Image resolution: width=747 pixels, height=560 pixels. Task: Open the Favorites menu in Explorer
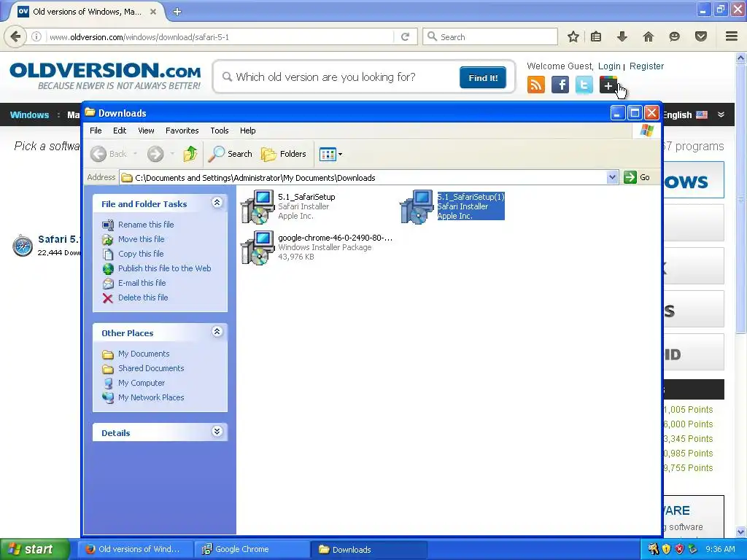pyautogui.click(x=182, y=131)
